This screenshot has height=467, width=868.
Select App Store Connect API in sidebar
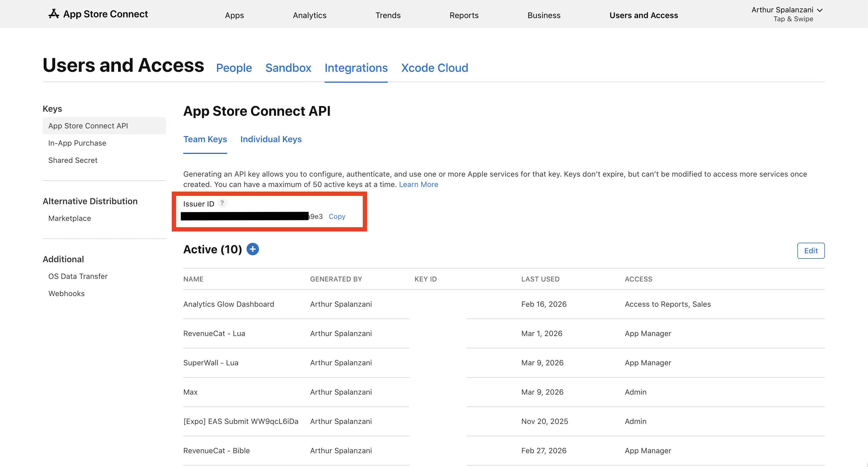(x=104, y=126)
